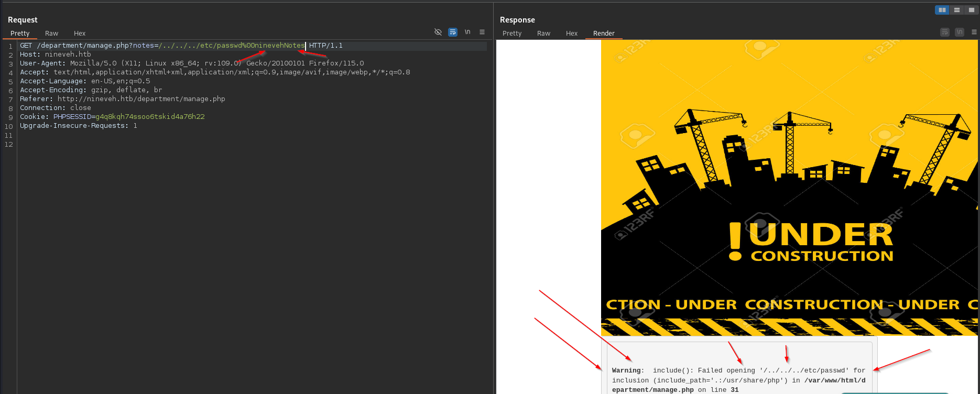Switch to top-bottom stacked layout

(x=957, y=10)
